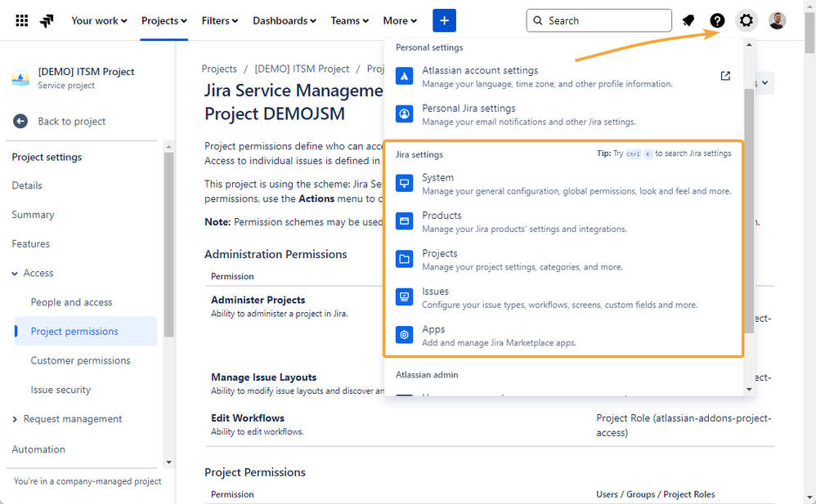
Task: Open the app switcher grid icon
Action: 22,20
